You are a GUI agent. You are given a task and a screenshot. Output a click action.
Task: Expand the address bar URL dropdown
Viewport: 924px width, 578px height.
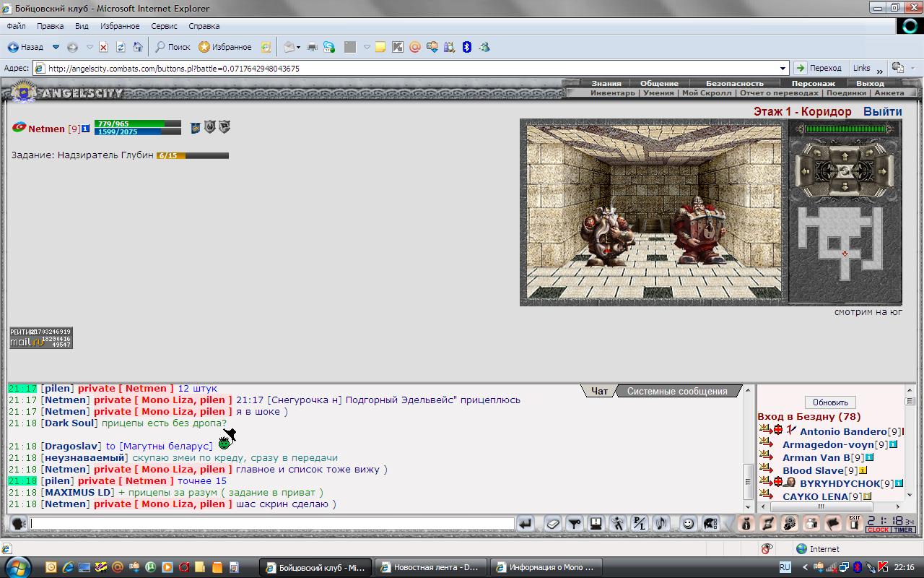783,68
